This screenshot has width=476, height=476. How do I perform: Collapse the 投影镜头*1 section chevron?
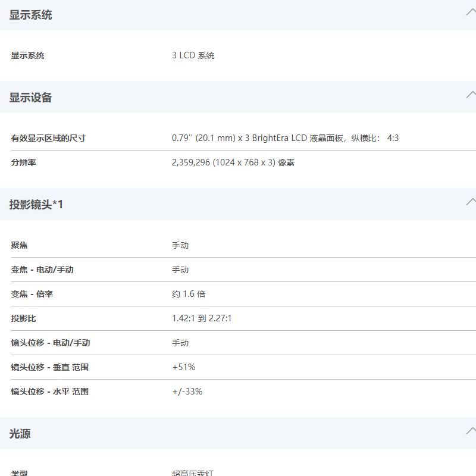471,202
